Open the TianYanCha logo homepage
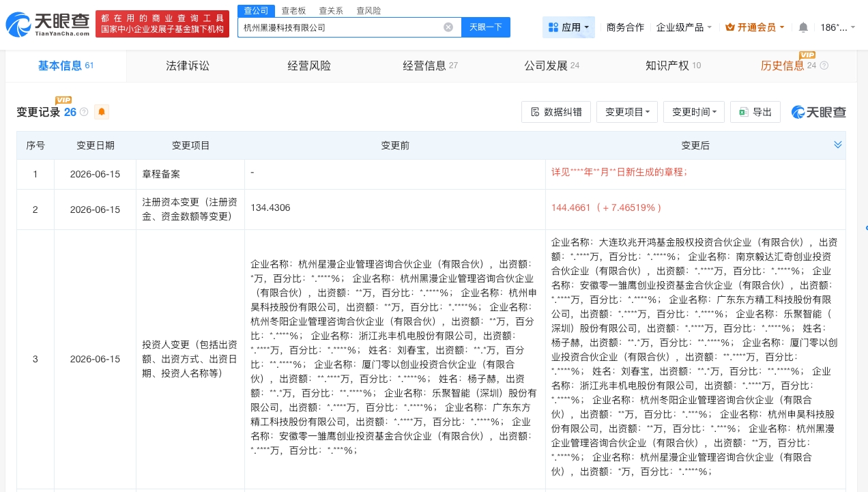 point(48,25)
